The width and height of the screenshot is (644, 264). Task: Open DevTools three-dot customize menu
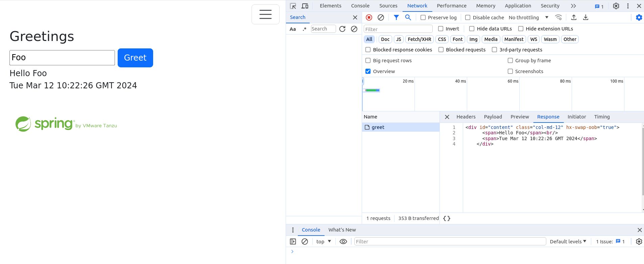628,6
